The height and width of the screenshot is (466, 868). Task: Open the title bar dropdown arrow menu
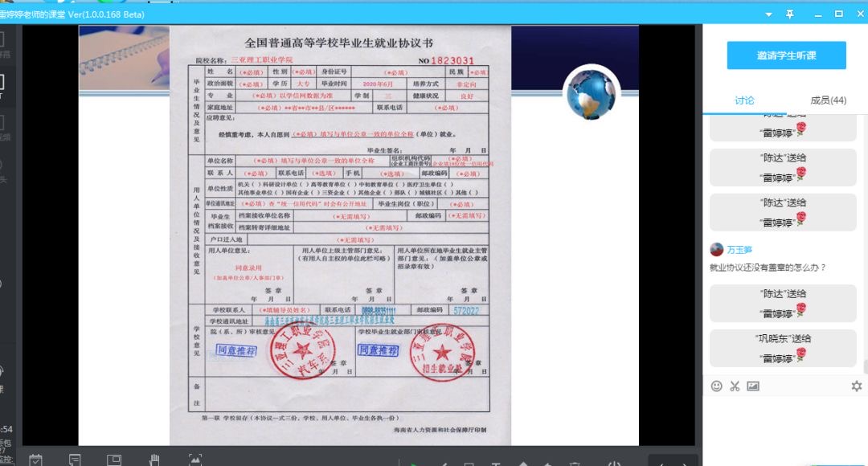(768, 14)
